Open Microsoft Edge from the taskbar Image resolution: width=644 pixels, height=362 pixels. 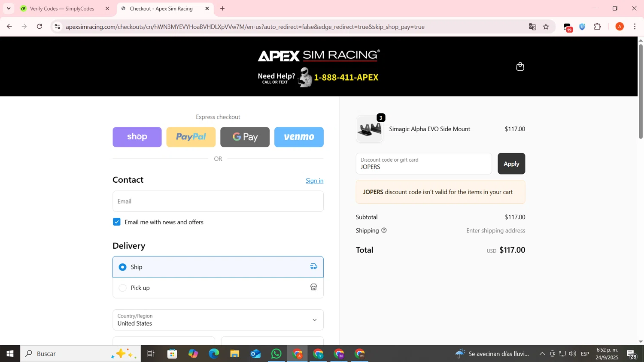click(214, 354)
